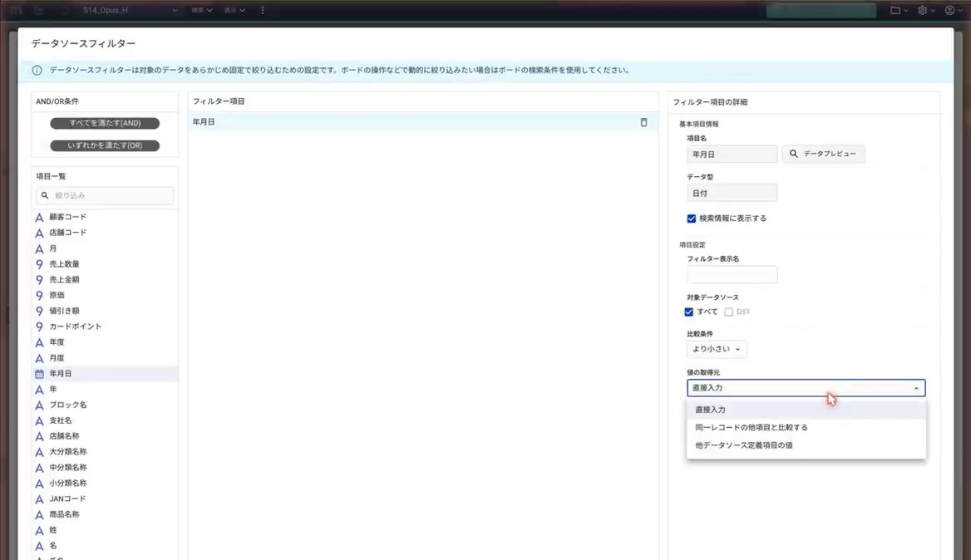Toggle the 検索情報に表示する checkbox
Screen dimensions: 971x560
coord(691,219)
